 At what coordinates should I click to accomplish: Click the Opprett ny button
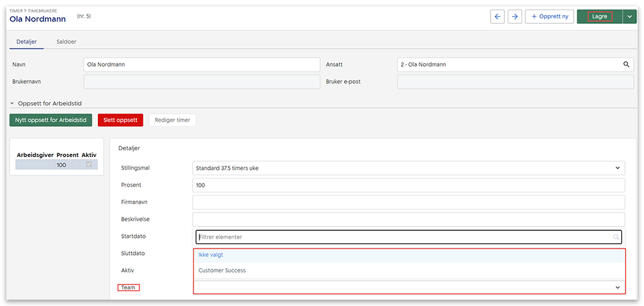pos(549,17)
